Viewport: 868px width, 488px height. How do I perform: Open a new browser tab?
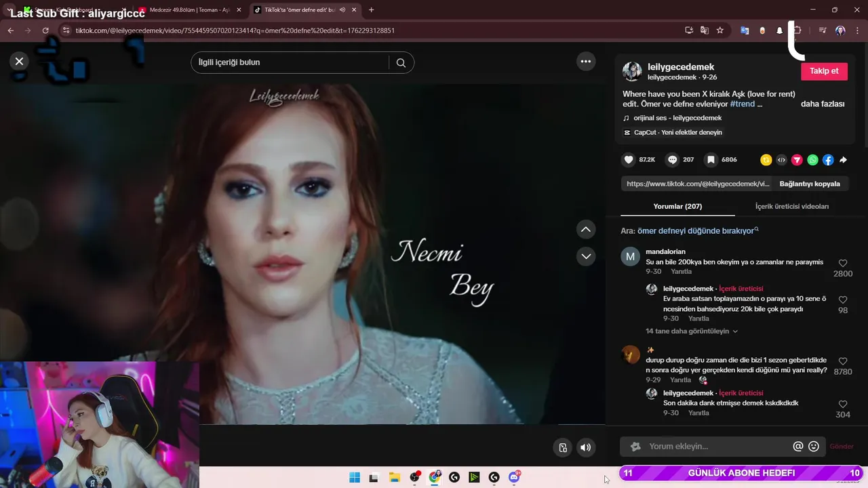(371, 10)
